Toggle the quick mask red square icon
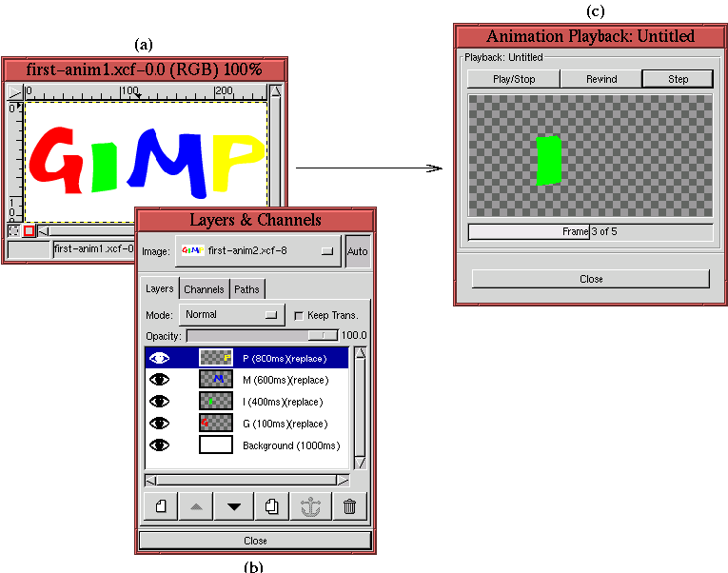728x573 pixels. pos(29,230)
